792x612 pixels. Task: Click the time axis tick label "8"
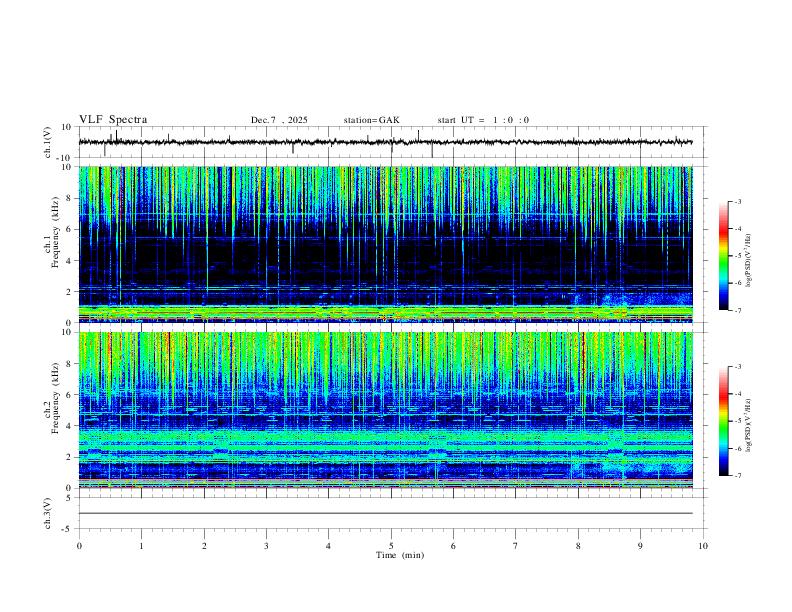click(578, 546)
